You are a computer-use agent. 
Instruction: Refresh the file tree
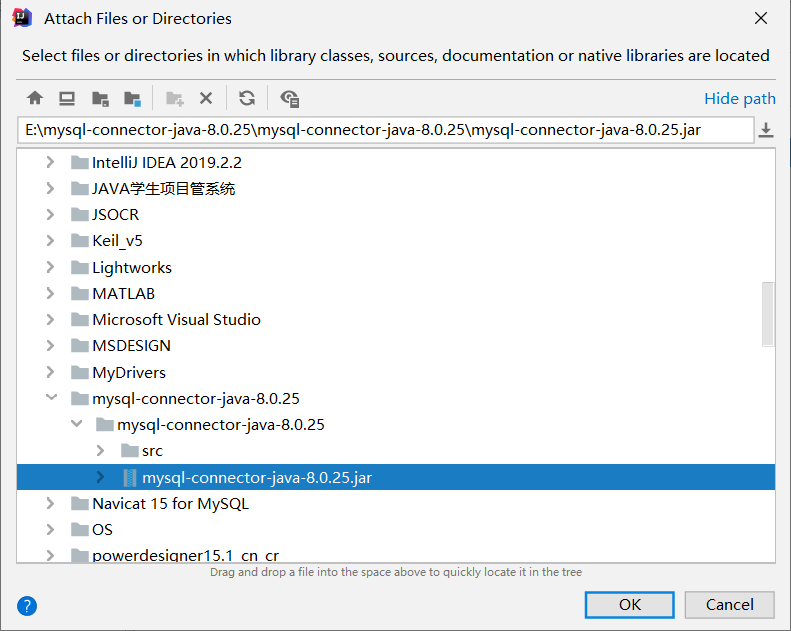pyautogui.click(x=247, y=98)
